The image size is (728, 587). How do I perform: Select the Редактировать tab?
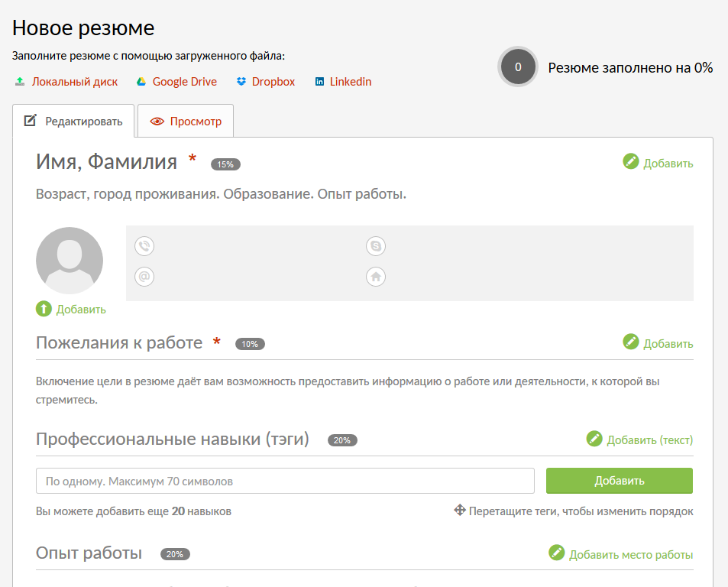pyautogui.click(x=73, y=121)
